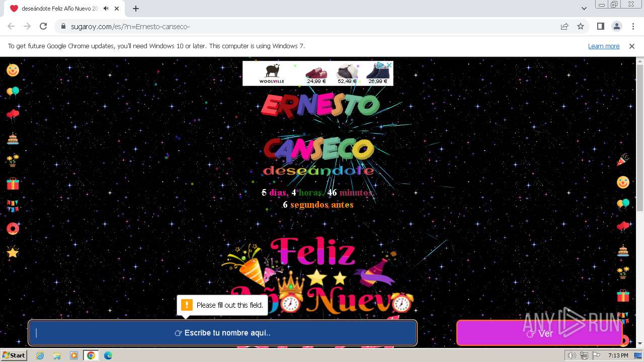This screenshot has width=644, height=362.
Task: Click the navy boots priced 26,99 €
Action: point(378,73)
